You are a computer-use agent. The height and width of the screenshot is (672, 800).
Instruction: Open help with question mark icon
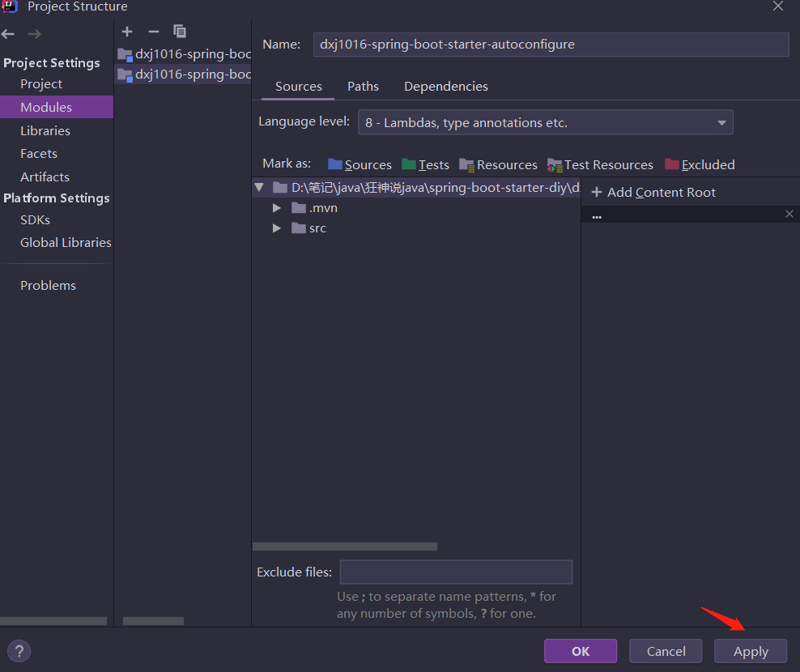click(19, 651)
